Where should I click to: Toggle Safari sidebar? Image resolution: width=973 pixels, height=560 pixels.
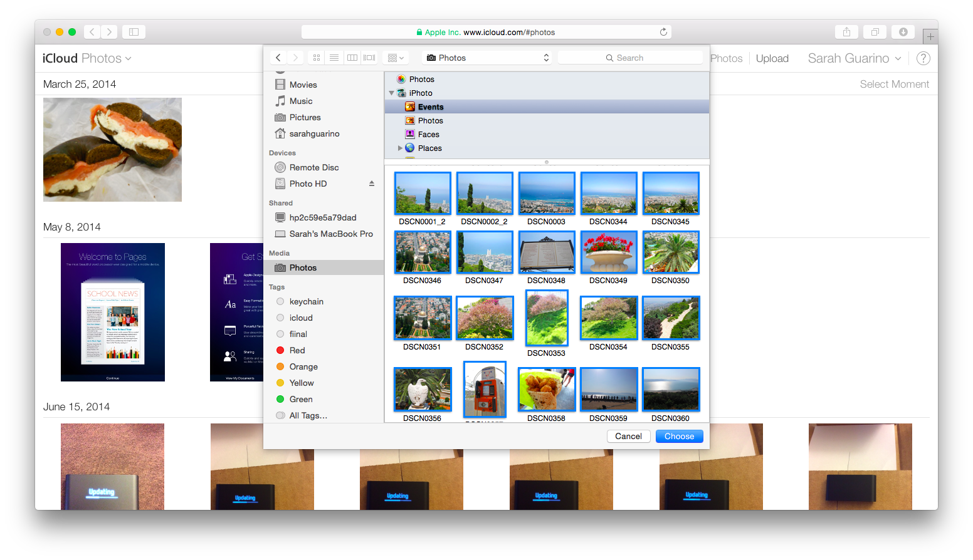tap(134, 32)
